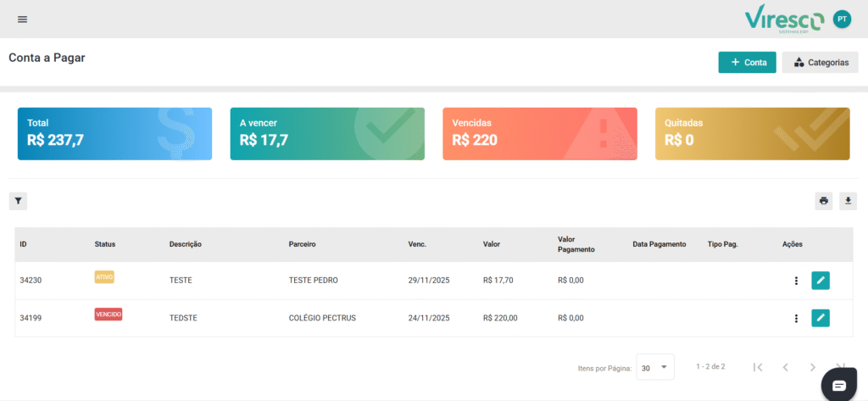Select the Quitadas summary card
Screen dimensions: 868x401
pyautogui.click(x=752, y=134)
